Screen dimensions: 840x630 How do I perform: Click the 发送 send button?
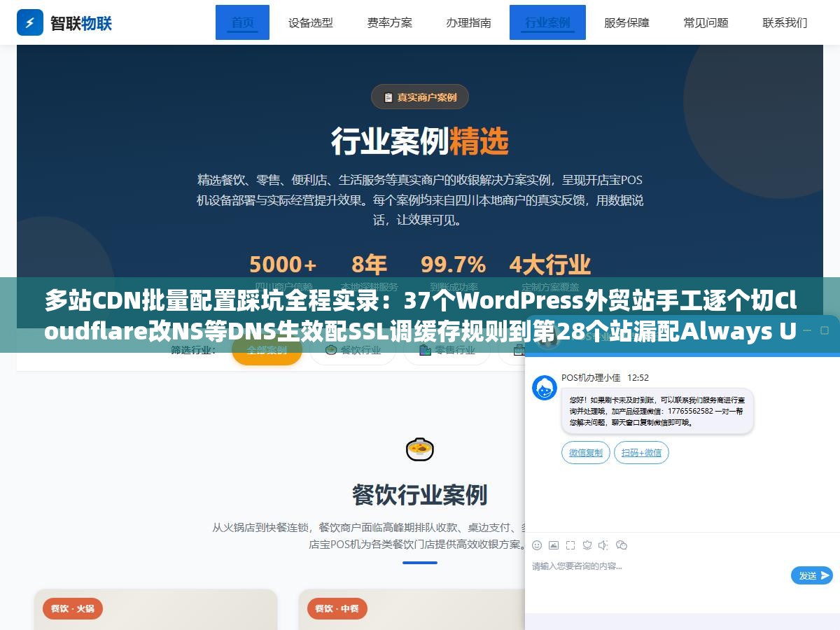click(x=812, y=575)
